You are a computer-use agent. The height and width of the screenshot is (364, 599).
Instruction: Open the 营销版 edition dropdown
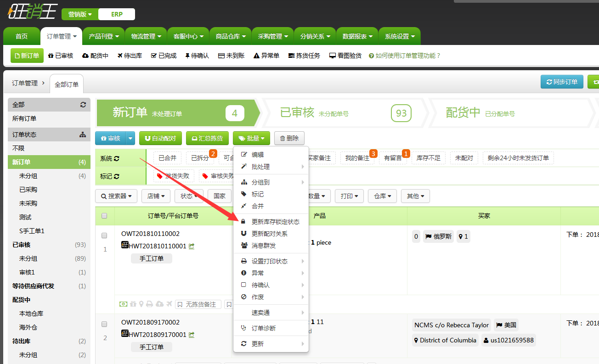[80, 14]
